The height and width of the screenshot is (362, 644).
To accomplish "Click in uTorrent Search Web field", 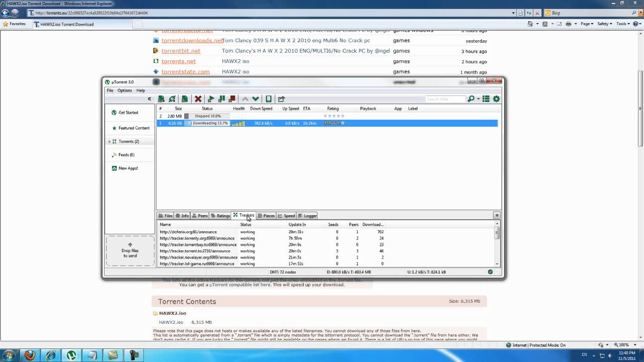I will tap(445, 99).
